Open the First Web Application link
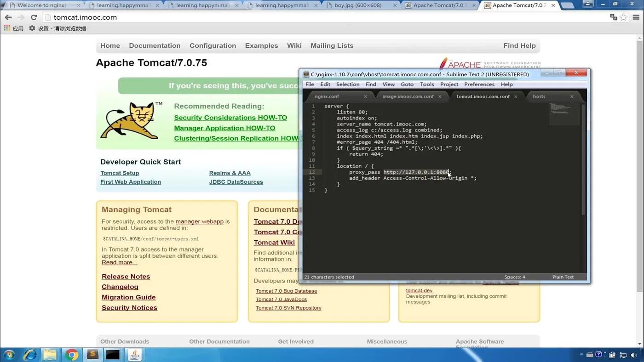 click(131, 182)
